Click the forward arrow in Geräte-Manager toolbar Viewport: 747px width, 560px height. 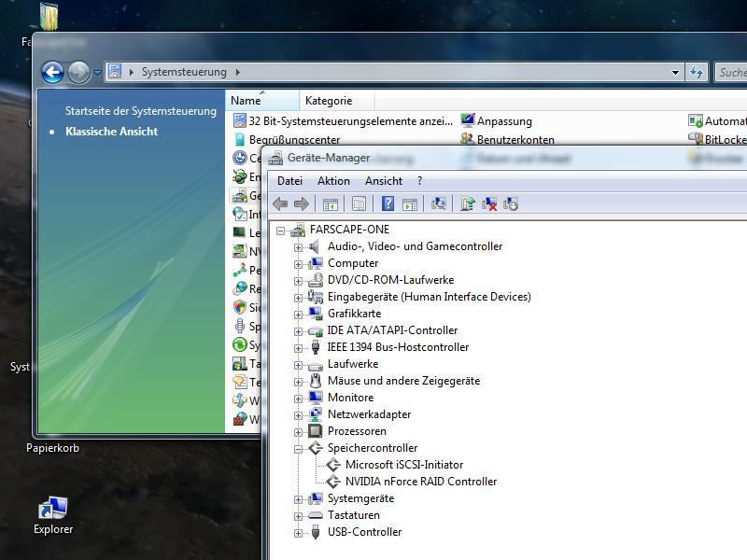301,204
